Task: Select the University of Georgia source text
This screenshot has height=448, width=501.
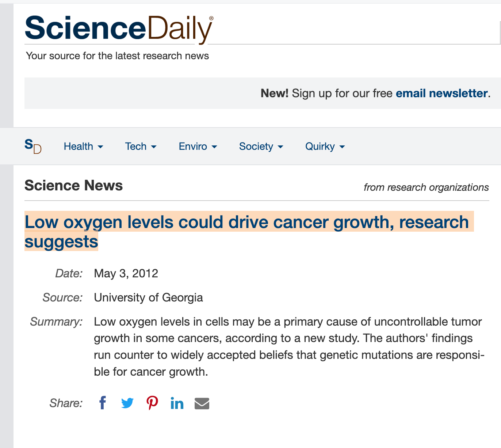Action: click(x=148, y=297)
